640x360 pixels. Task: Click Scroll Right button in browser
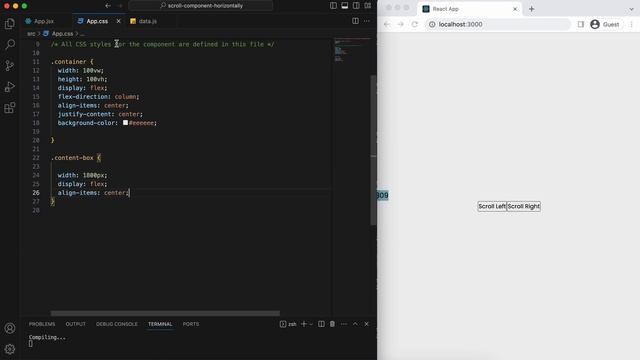tap(524, 207)
